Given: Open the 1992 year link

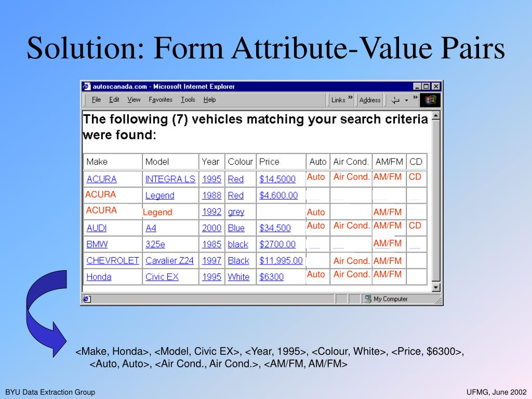Looking at the screenshot, I should (211, 212).
